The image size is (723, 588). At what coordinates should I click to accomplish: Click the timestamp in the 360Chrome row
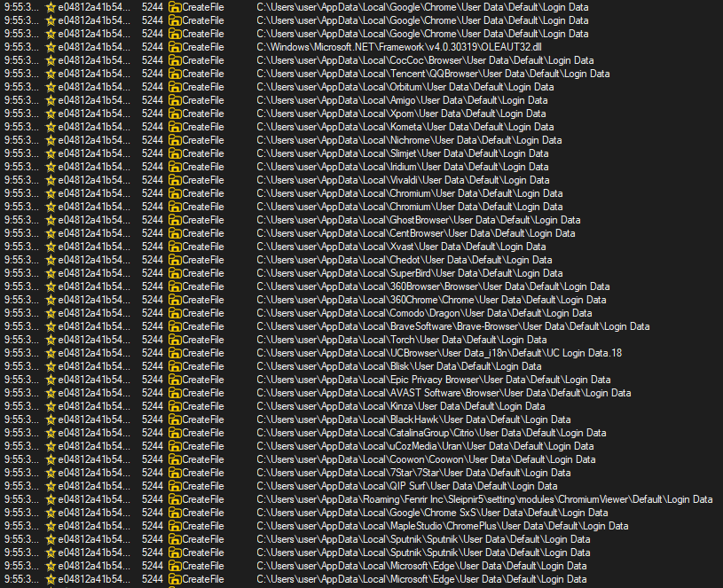20,300
